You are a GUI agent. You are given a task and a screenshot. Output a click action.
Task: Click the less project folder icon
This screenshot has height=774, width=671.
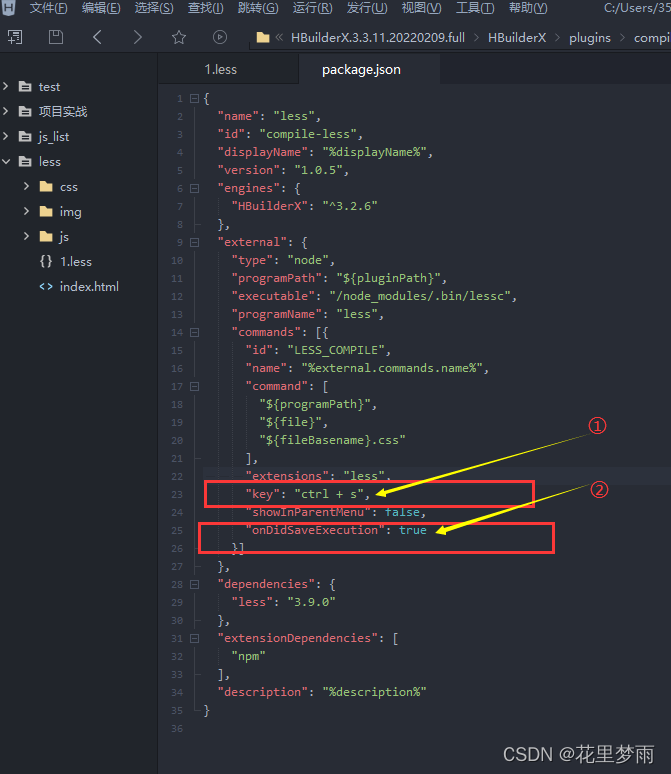(x=25, y=162)
